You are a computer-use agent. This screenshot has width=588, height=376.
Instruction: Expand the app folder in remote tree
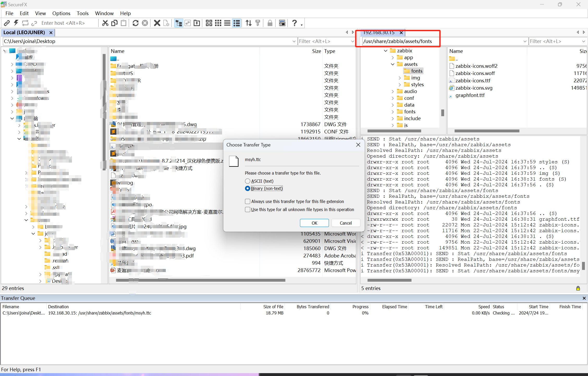(x=393, y=58)
